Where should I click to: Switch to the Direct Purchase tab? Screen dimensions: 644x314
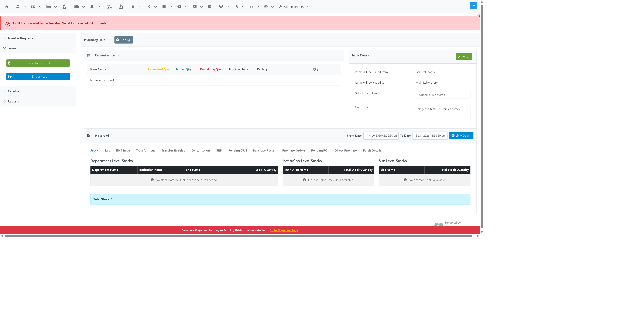click(x=345, y=151)
